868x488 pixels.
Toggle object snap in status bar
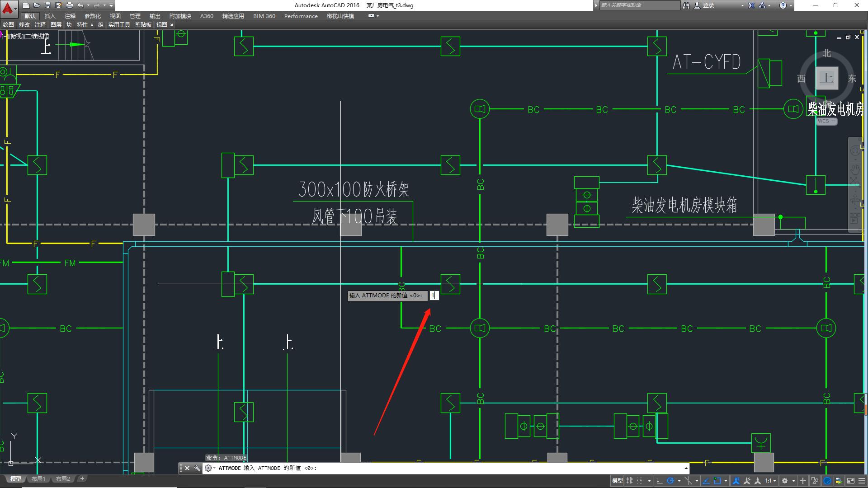(x=717, y=481)
